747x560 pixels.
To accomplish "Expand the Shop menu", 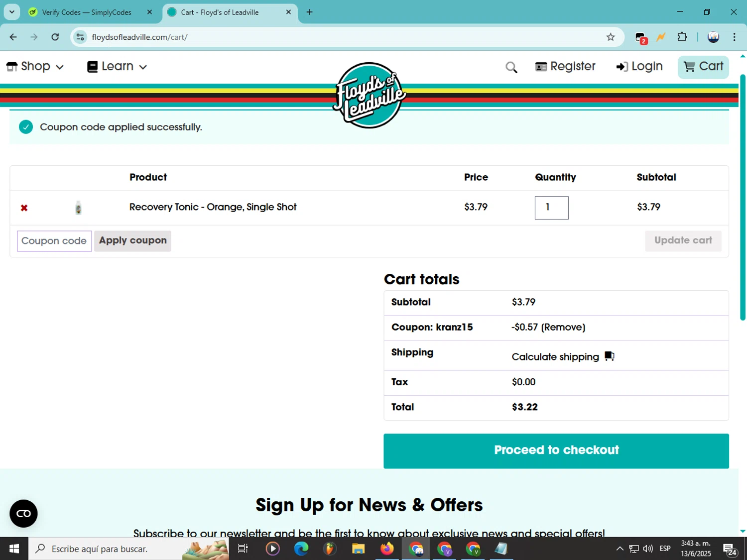I will [35, 67].
